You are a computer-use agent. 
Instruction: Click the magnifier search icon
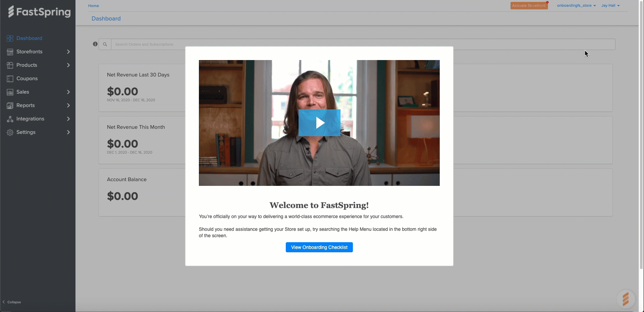[105, 44]
